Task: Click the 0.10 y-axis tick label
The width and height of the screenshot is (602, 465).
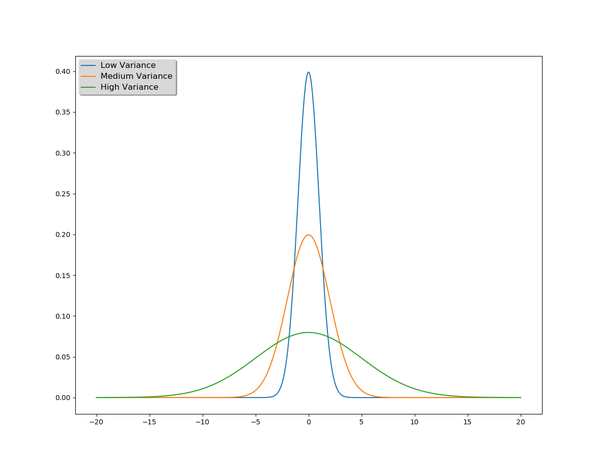Action: (63, 316)
